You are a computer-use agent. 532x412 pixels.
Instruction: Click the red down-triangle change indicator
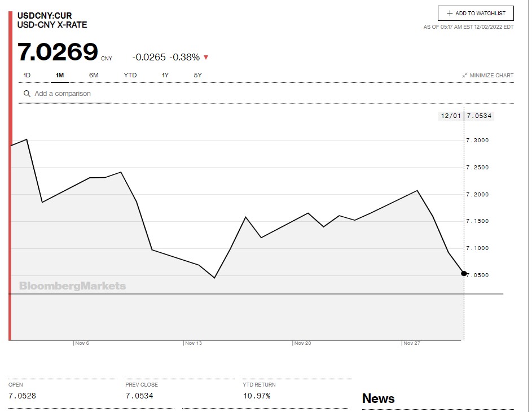pos(206,57)
